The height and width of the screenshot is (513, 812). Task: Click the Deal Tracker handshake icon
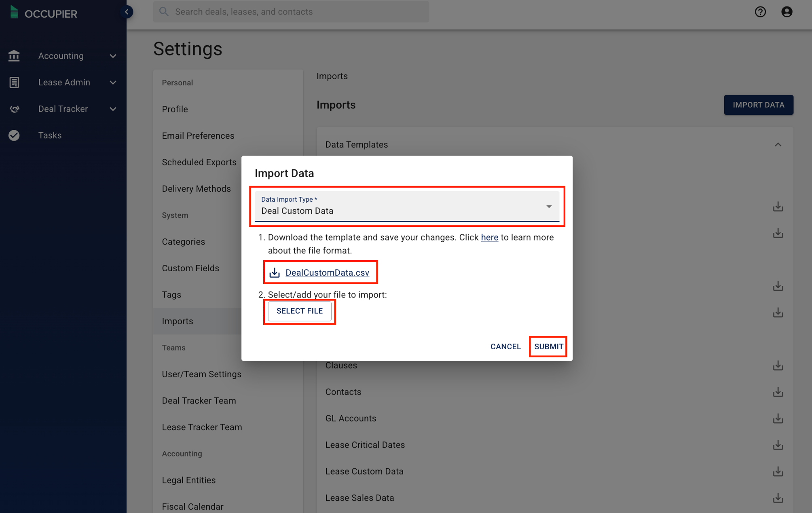tap(14, 109)
